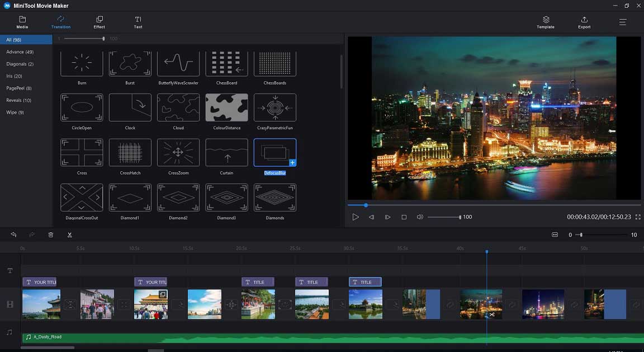Open the Template panel icon
This screenshot has width=644, height=352.
coord(545,22)
